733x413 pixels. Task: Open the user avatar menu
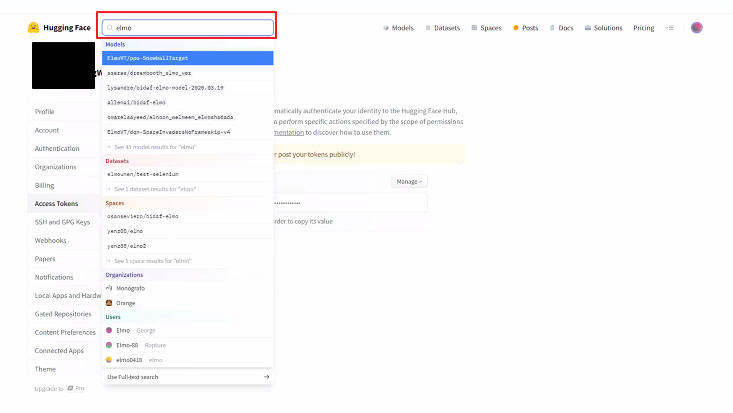coord(697,28)
